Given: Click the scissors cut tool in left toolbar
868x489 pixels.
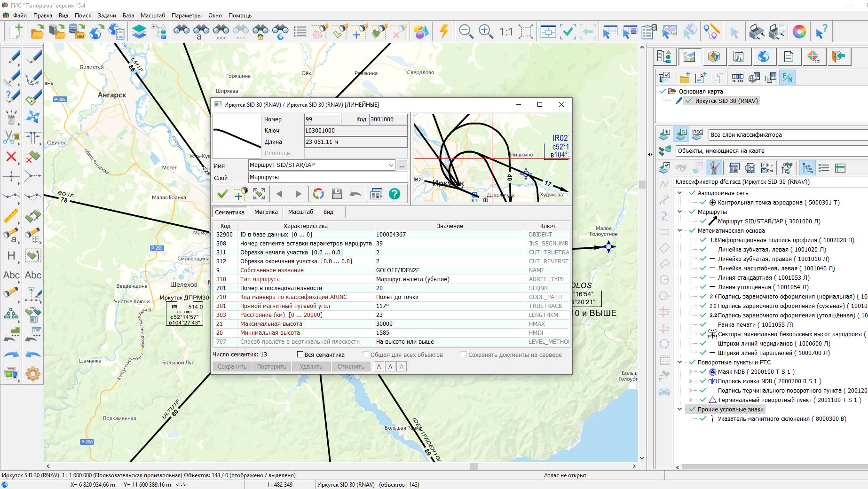Looking at the screenshot, I should coord(11,137).
